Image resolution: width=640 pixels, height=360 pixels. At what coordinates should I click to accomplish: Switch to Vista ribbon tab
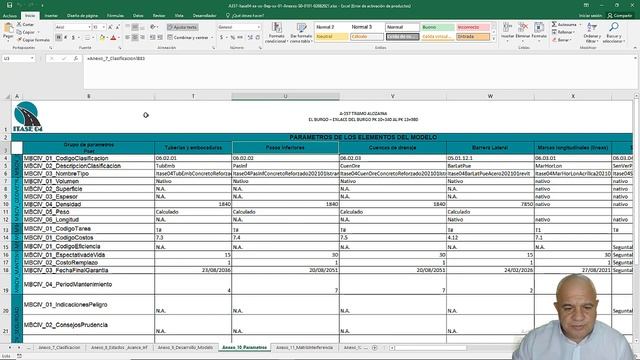pos(179,16)
